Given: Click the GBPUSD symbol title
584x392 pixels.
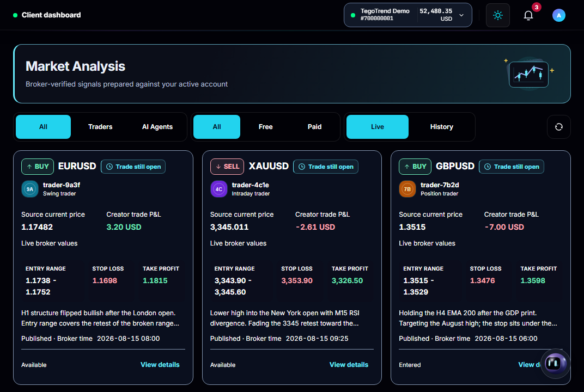Looking at the screenshot, I should pos(455,166).
